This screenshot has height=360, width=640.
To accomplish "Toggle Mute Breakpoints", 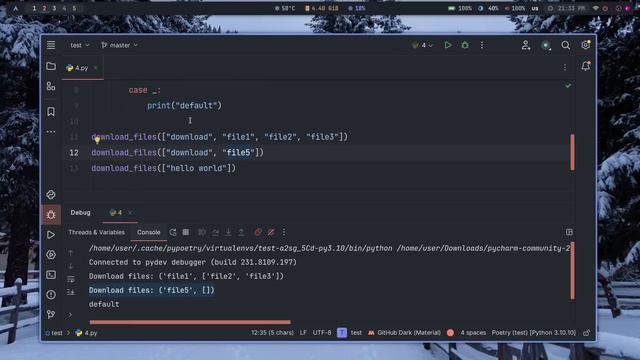I will tap(271, 232).
